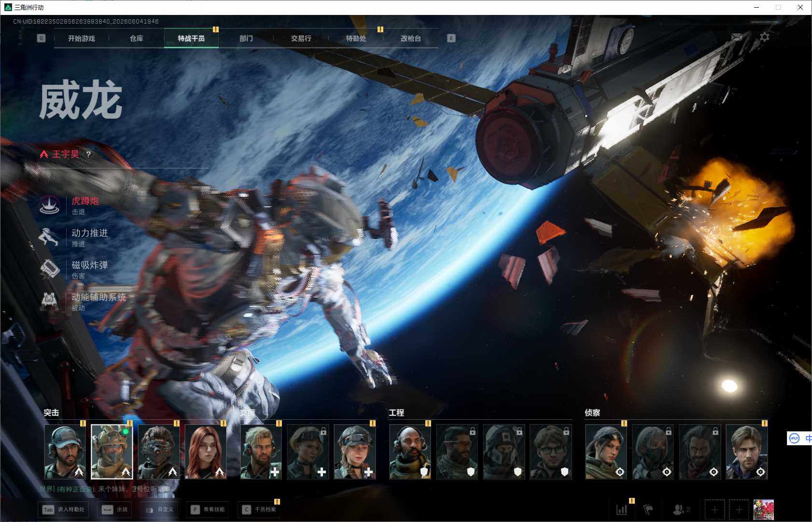Select the 特战干员 tab
The height and width of the screenshot is (522, 812).
click(191, 38)
